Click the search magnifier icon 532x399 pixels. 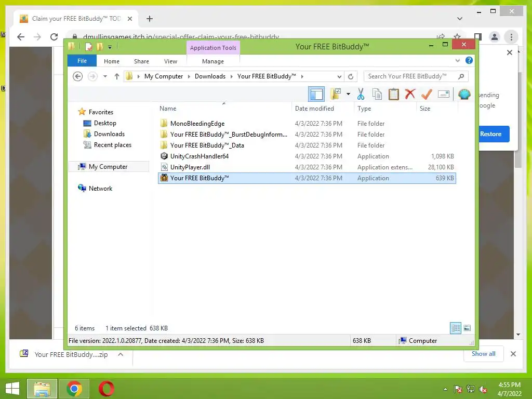(461, 76)
